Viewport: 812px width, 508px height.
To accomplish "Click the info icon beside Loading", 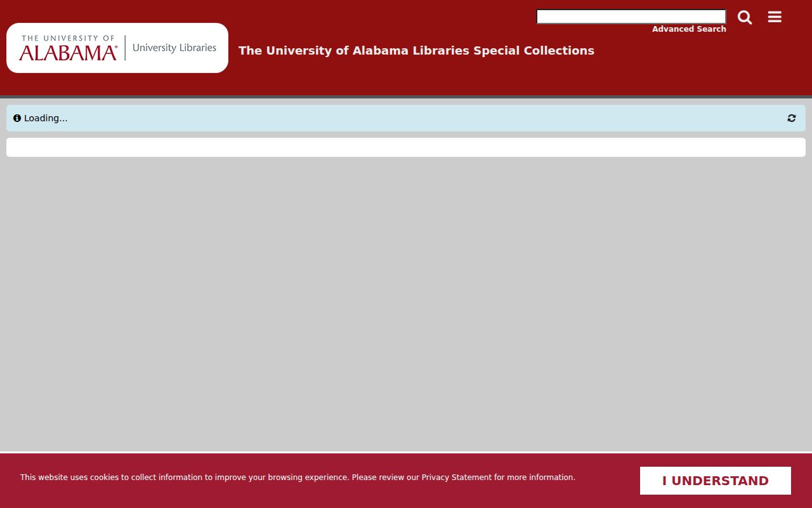I will tap(17, 118).
